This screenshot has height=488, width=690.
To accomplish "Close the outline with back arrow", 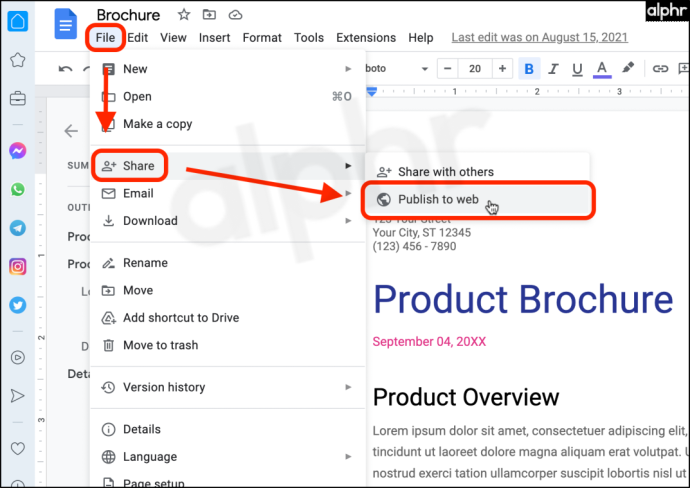I will pos(71,131).
